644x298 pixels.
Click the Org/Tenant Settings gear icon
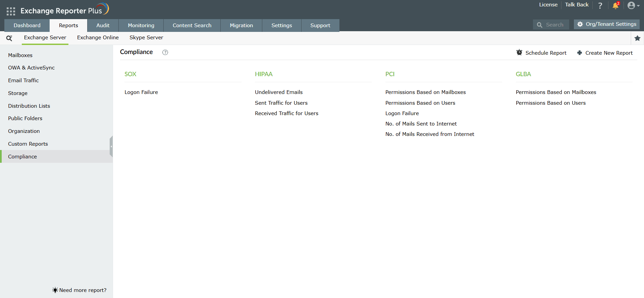pos(580,24)
